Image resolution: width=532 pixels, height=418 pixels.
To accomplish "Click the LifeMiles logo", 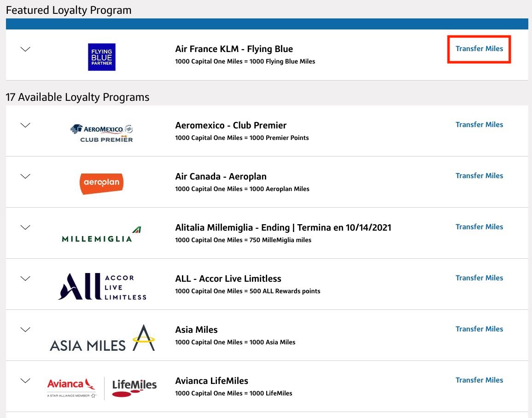I will click(x=134, y=388).
